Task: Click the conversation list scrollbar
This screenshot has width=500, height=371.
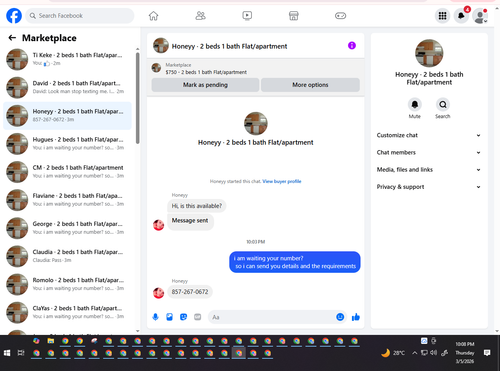Action: click(138, 98)
